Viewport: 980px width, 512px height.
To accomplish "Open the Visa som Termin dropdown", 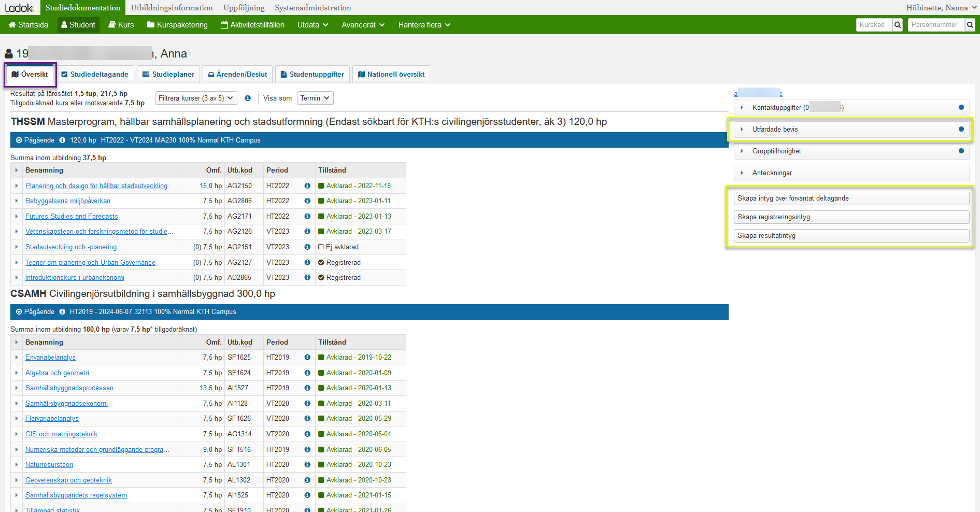I will click(315, 98).
